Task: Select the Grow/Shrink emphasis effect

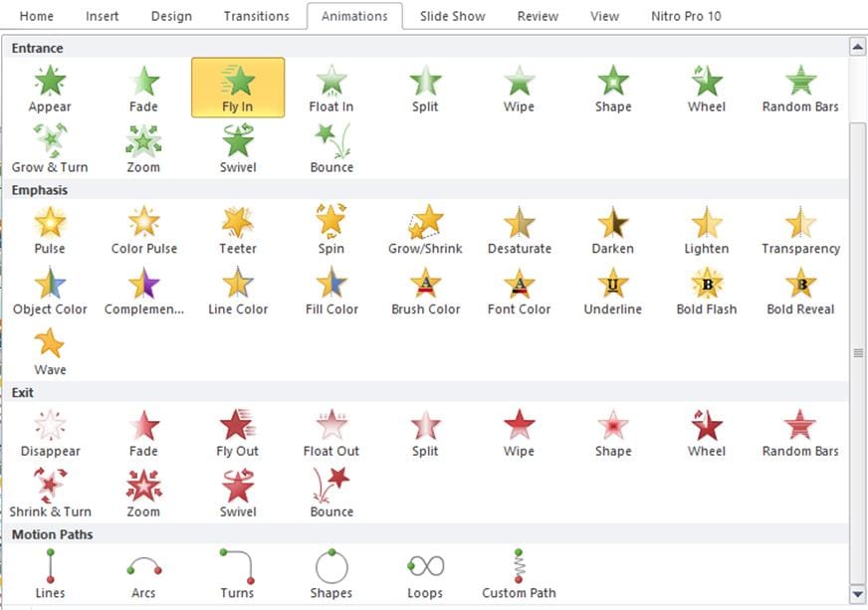Action: 425,229
